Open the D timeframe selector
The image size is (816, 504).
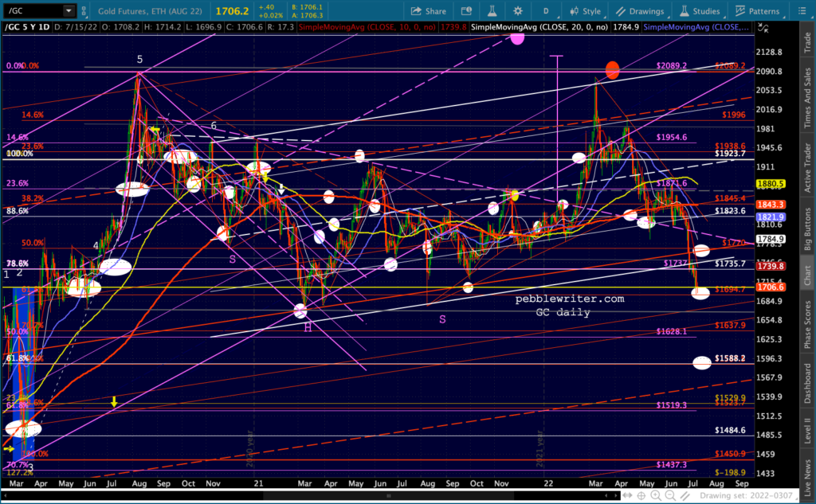(546, 11)
